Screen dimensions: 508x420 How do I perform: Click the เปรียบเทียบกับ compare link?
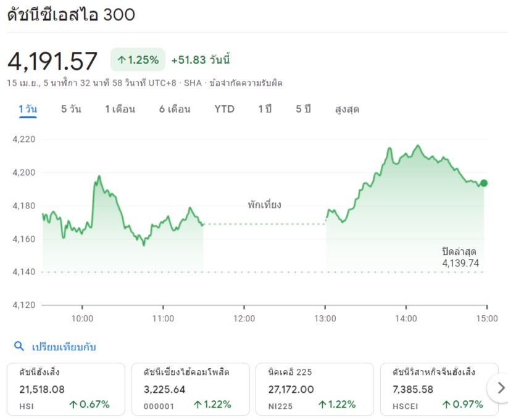64,347
